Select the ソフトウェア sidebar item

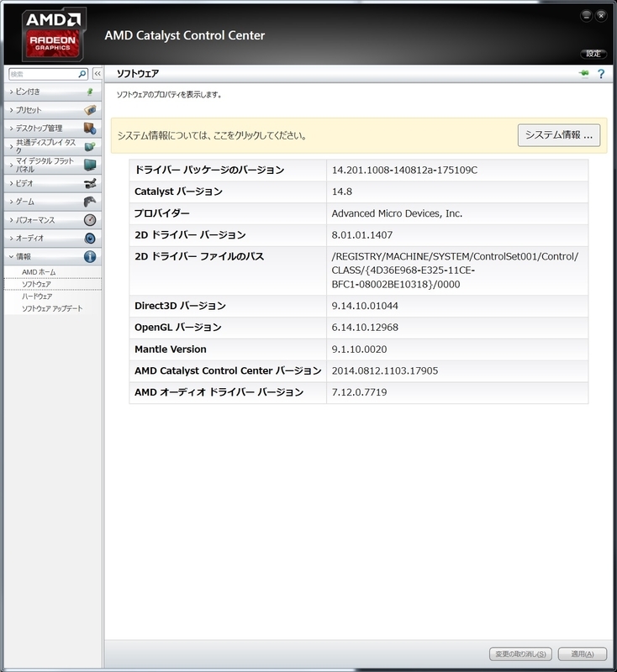52,284
